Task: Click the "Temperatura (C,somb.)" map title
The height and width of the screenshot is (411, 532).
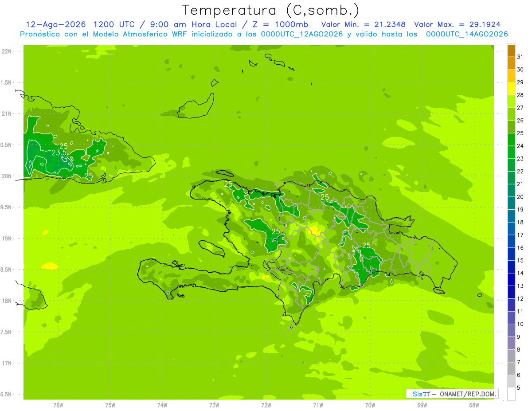Action: point(270,10)
